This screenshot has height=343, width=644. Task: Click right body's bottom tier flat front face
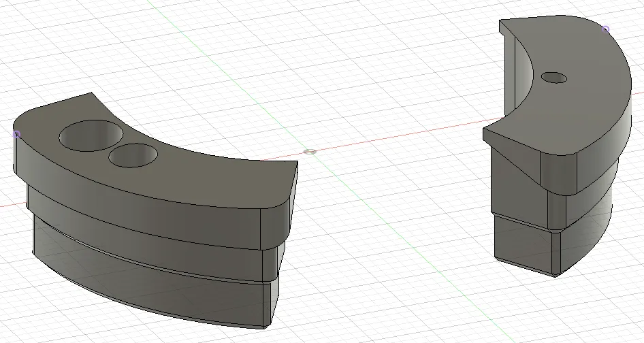click(x=524, y=242)
